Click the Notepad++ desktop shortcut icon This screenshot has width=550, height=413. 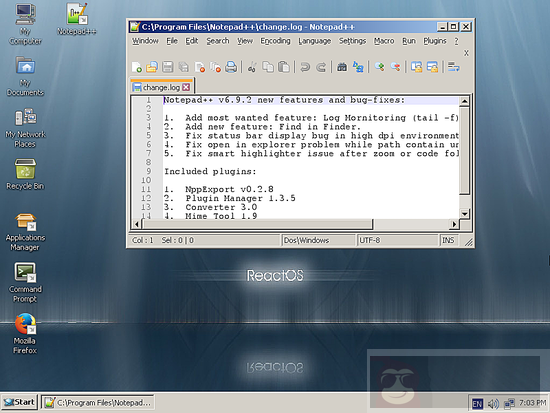(x=77, y=19)
